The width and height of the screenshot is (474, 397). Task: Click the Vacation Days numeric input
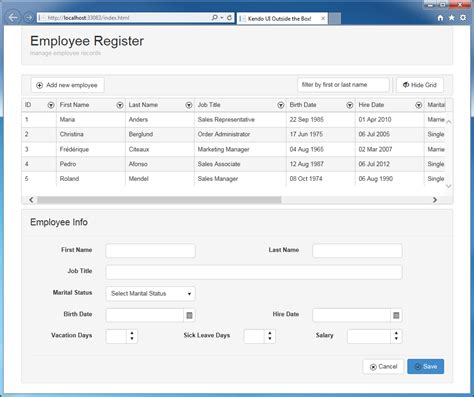(116, 336)
